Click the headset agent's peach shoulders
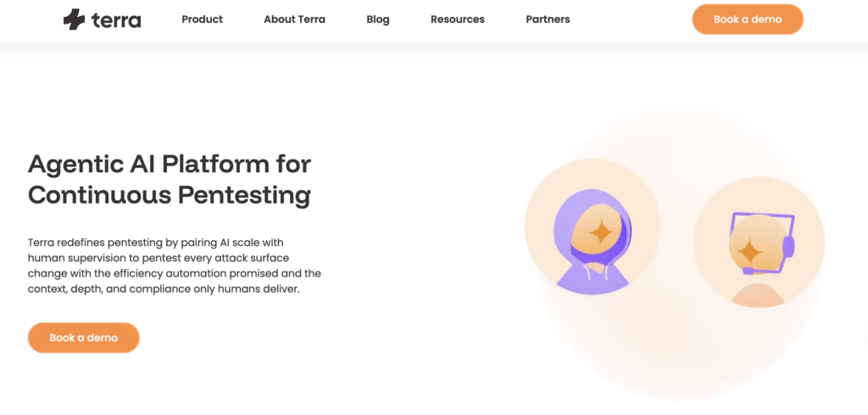The image size is (868, 415). tap(758, 294)
